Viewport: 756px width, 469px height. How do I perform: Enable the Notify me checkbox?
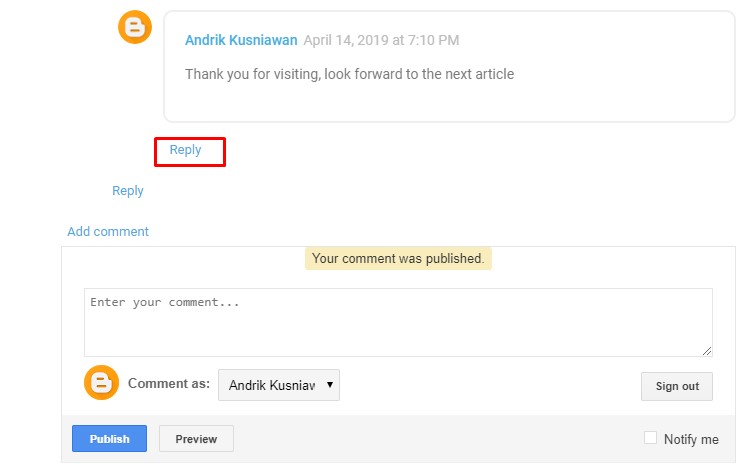point(651,438)
